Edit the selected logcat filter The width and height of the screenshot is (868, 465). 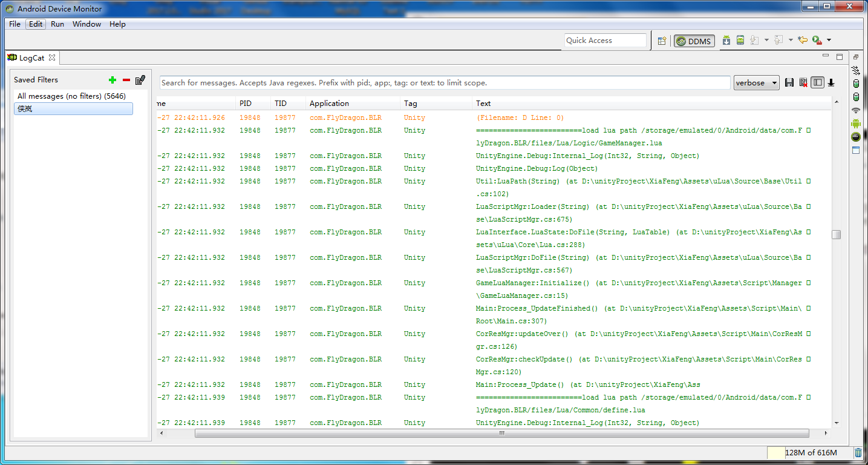pyautogui.click(x=140, y=80)
